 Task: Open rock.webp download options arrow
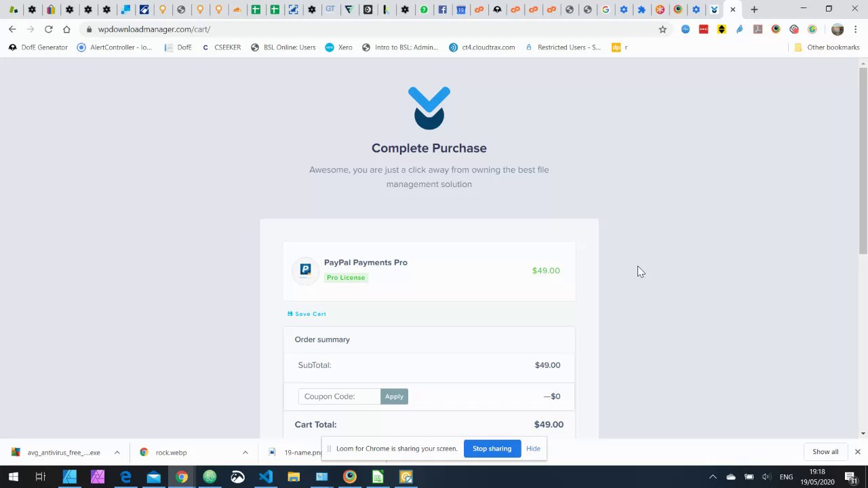245,453
